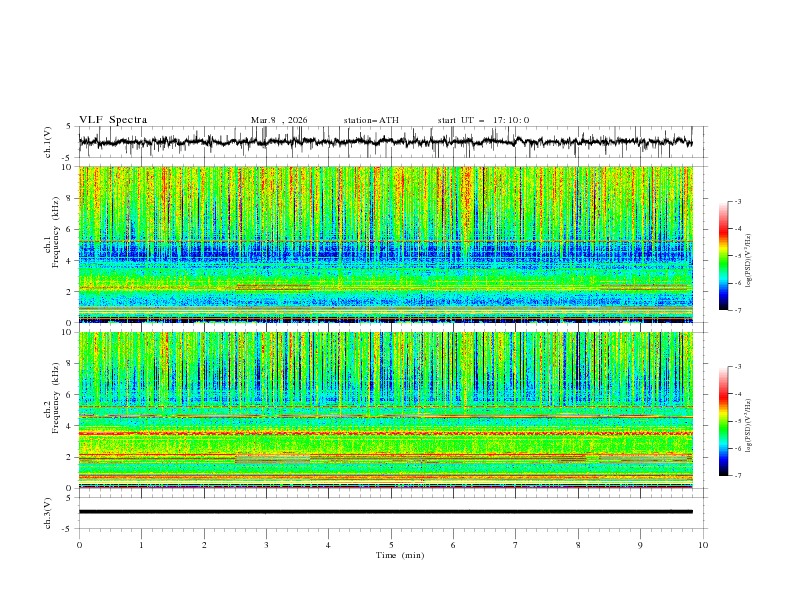
Task: Click the "start UT = 17:10:0" label
Action: [x=483, y=120]
